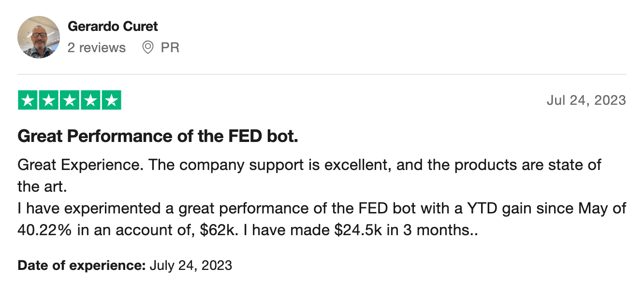This screenshot has width=644, height=282.
Task: Click the fourth green rating star
Action: point(90,100)
